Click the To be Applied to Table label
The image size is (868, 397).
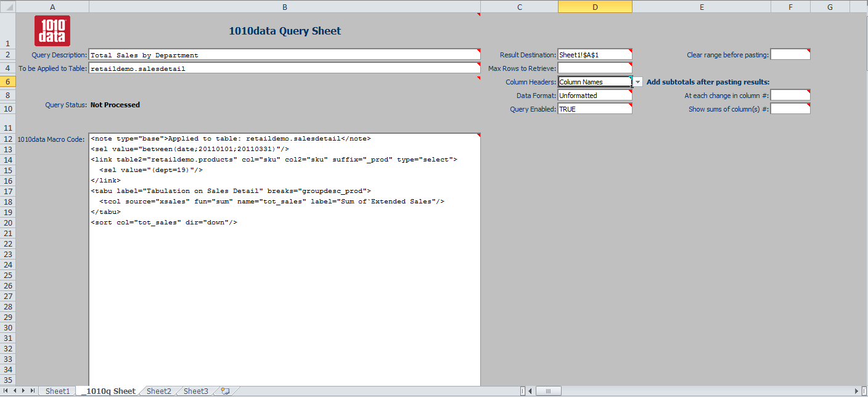(53, 68)
